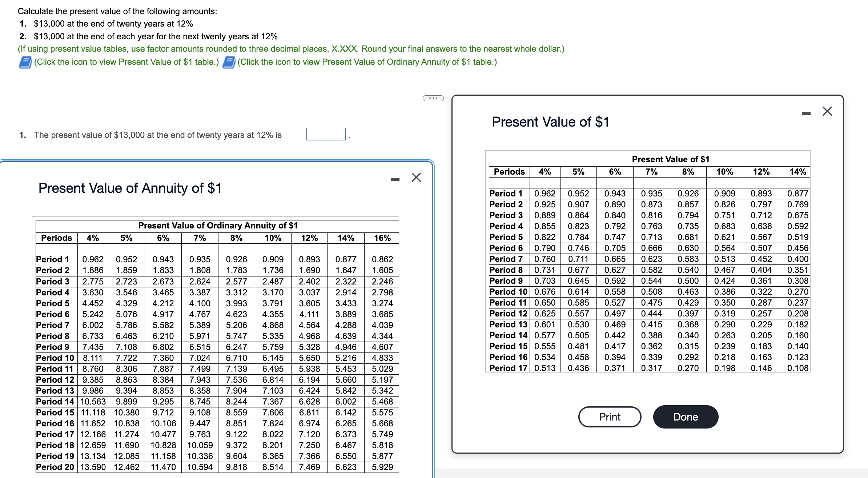
Task: Minimize the Present Value of $1 dialog
Action: (806, 113)
